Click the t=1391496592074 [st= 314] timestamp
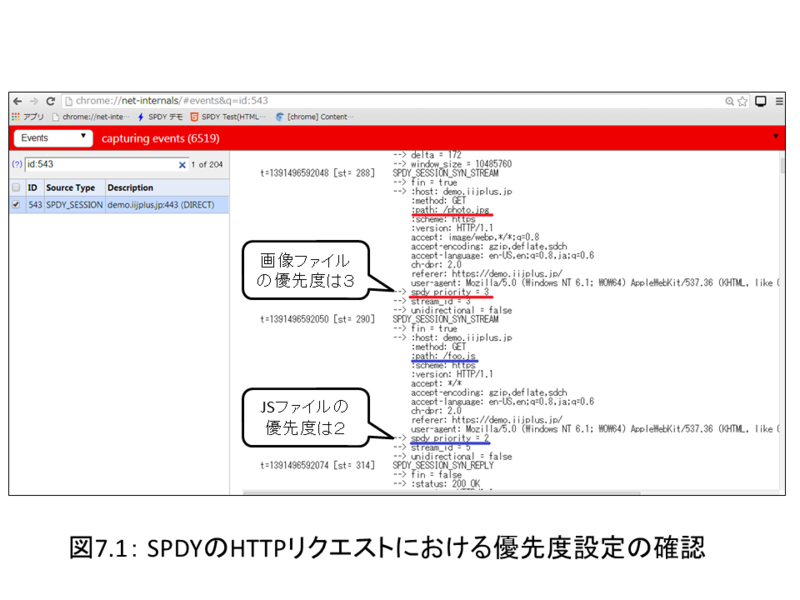Viewport: 800px width, 600px height. pos(317,465)
